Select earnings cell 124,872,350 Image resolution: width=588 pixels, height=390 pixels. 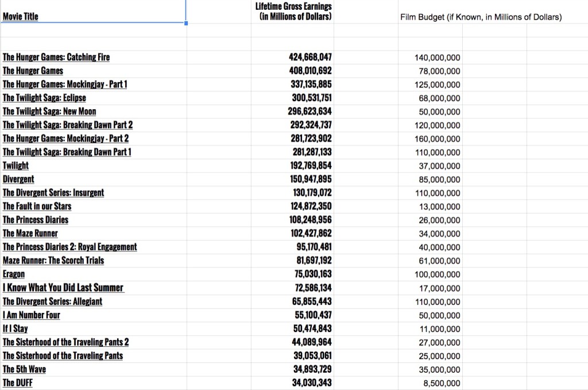pos(292,206)
